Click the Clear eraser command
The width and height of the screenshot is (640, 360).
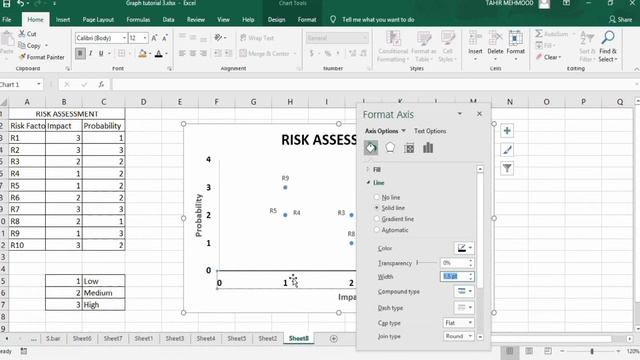pos(549,57)
